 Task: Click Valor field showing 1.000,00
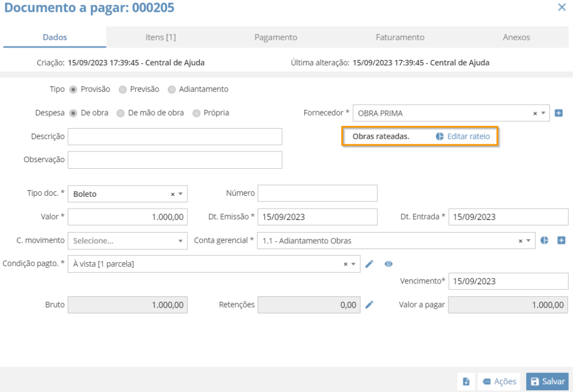pos(128,217)
